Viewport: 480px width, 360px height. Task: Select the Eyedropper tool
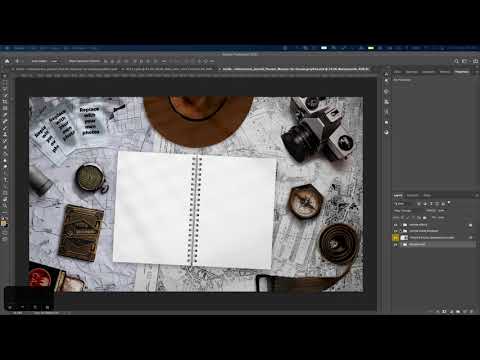click(x=5, y=115)
